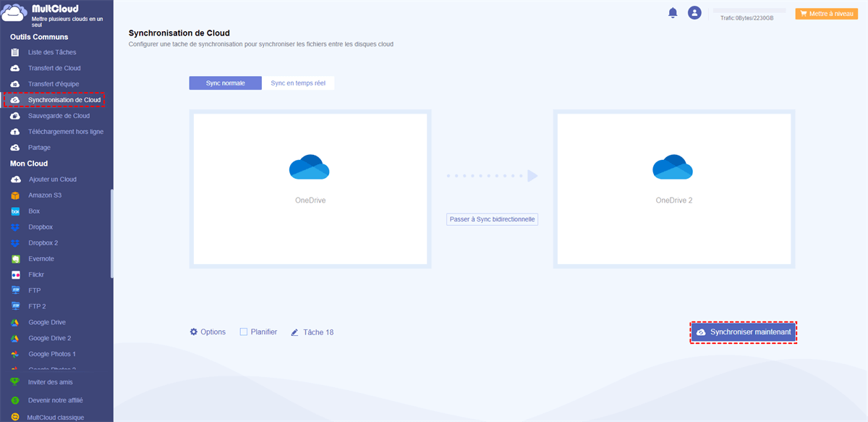Click the traffic usage progress bar
Screen dimensions: 868x422
[x=749, y=11]
